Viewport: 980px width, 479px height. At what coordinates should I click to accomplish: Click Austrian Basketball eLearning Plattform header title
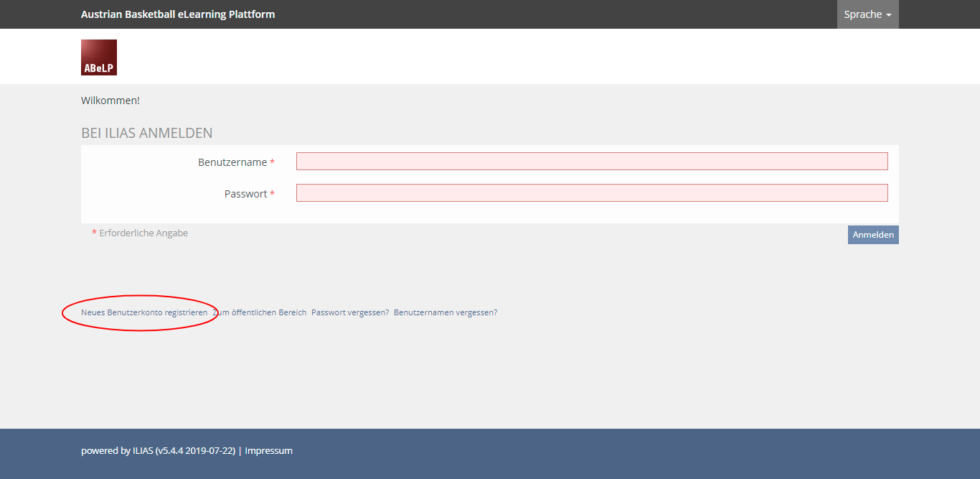[178, 14]
